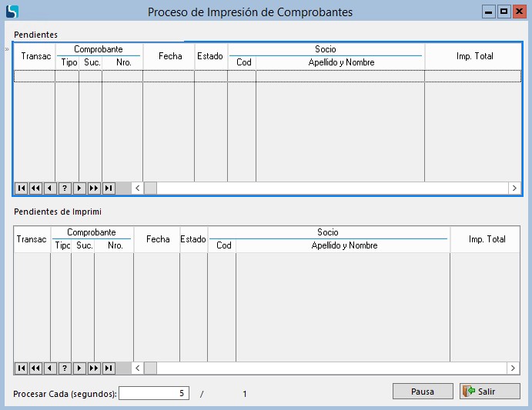
Task: Click the Fecha column header in Pendientes
Action: coord(170,56)
